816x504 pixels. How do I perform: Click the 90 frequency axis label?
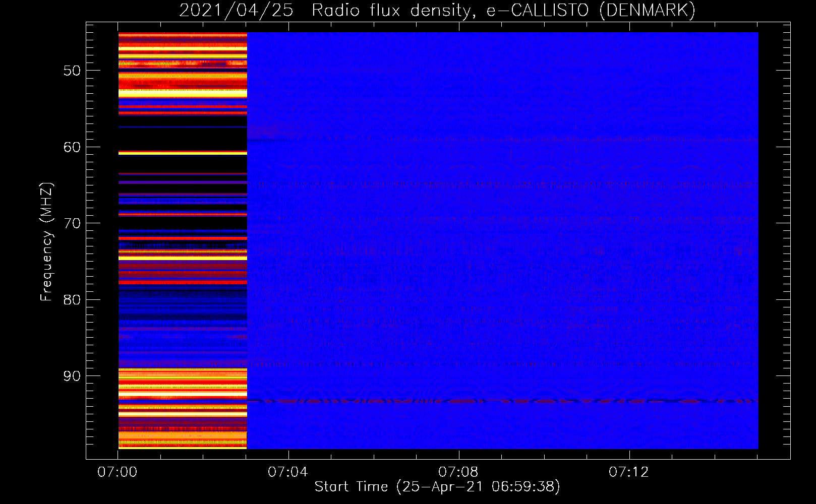72,376
